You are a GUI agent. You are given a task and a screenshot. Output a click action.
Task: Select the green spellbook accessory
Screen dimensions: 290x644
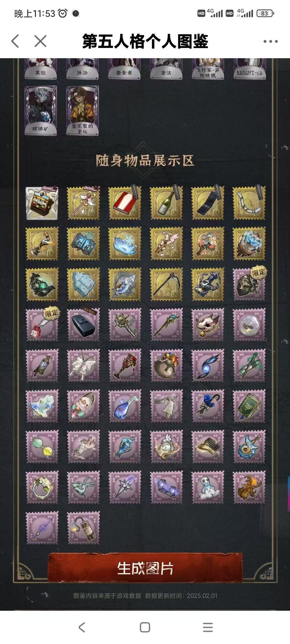[249, 406]
